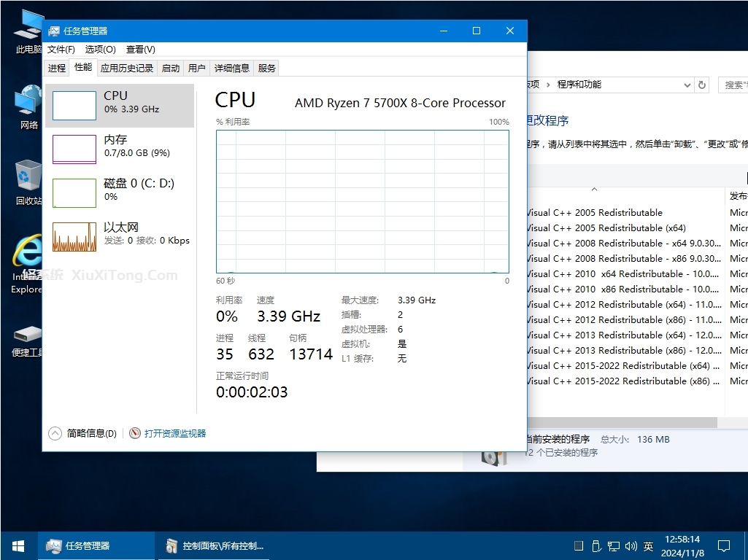The height and width of the screenshot is (560, 748).
Task: Open the 文件(F) menu
Action: coord(61,50)
